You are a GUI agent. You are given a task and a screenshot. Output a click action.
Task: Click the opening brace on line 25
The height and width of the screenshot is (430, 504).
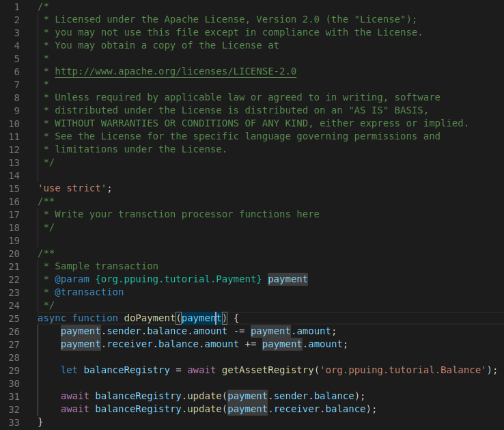(x=236, y=319)
